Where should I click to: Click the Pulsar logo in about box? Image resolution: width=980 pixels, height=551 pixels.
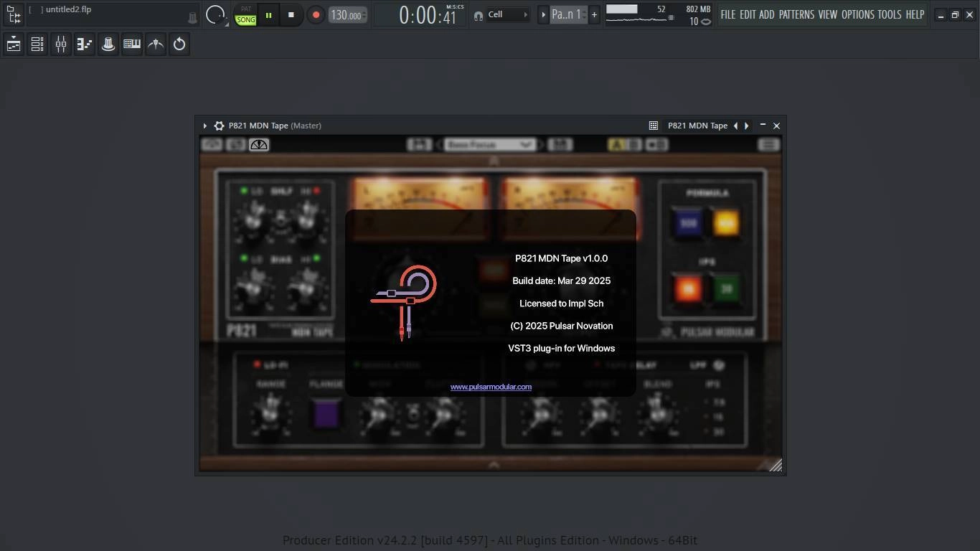pos(405,303)
